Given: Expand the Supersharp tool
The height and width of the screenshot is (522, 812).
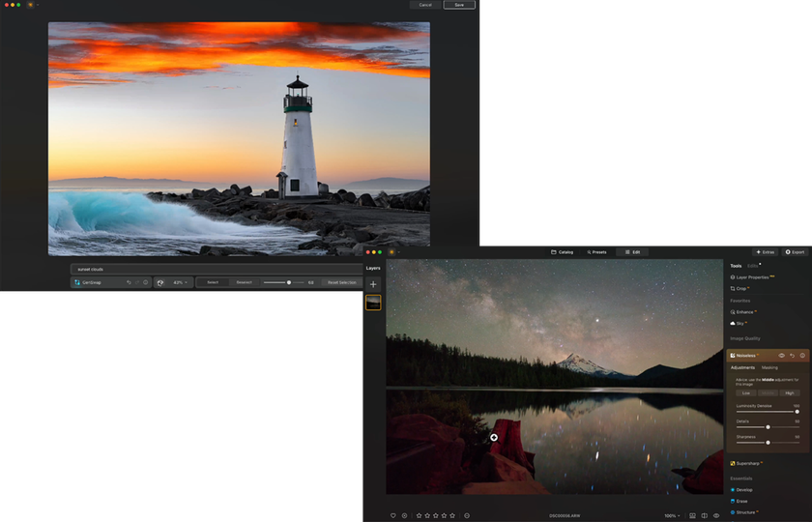Looking at the screenshot, I should point(745,463).
